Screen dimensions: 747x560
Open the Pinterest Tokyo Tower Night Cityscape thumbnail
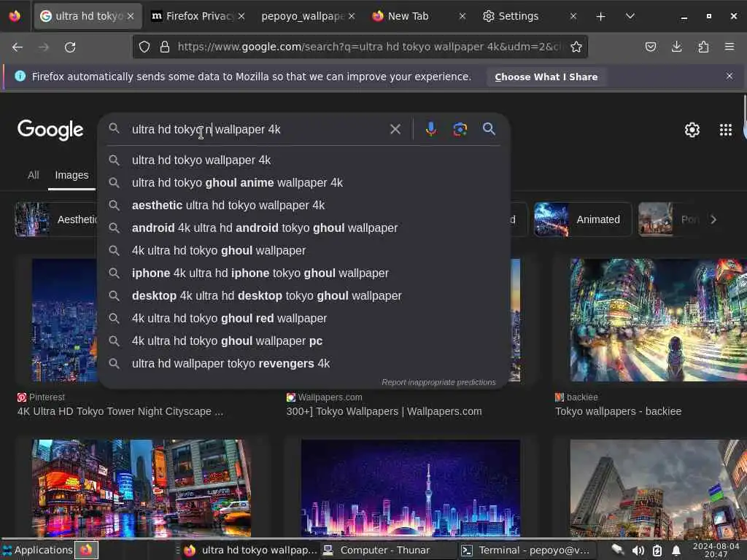pos(64,320)
